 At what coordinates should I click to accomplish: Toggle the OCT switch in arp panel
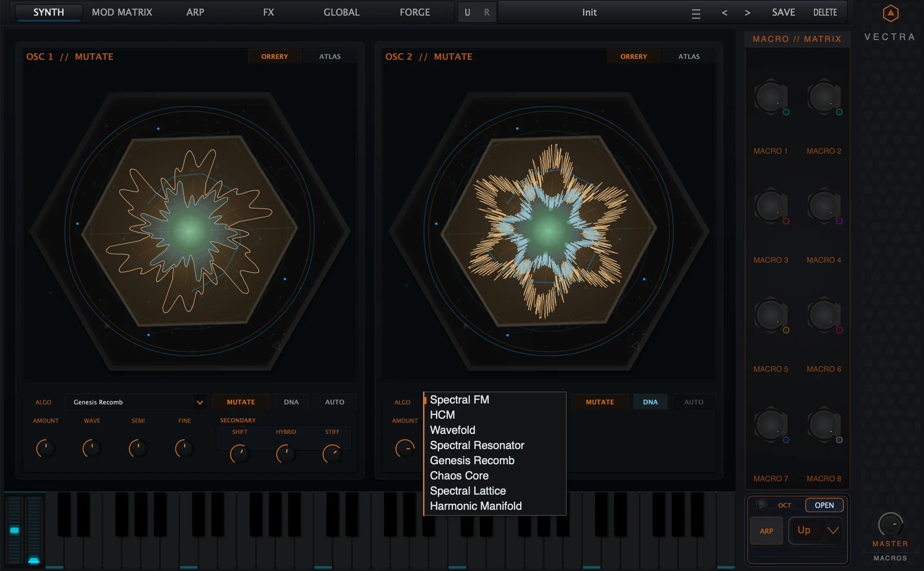point(762,505)
